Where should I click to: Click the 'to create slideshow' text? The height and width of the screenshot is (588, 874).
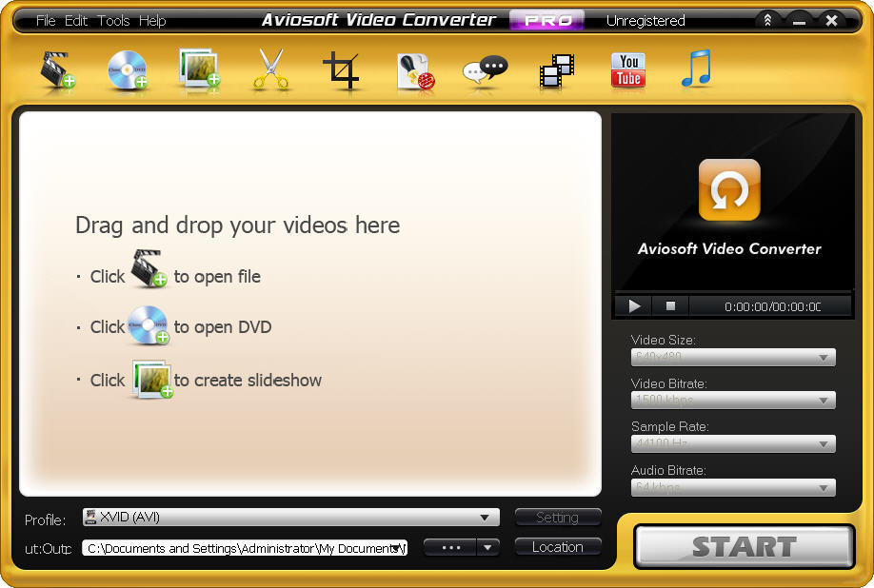(x=248, y=381)
